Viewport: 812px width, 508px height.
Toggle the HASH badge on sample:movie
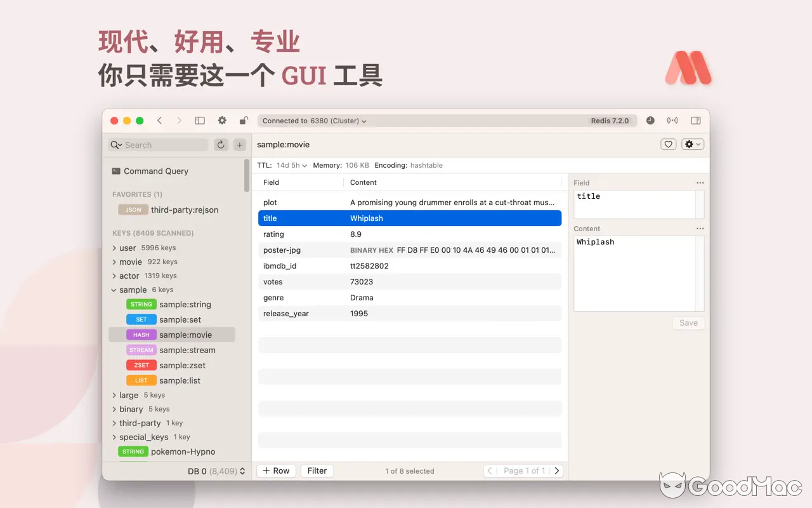click(141, 335)
